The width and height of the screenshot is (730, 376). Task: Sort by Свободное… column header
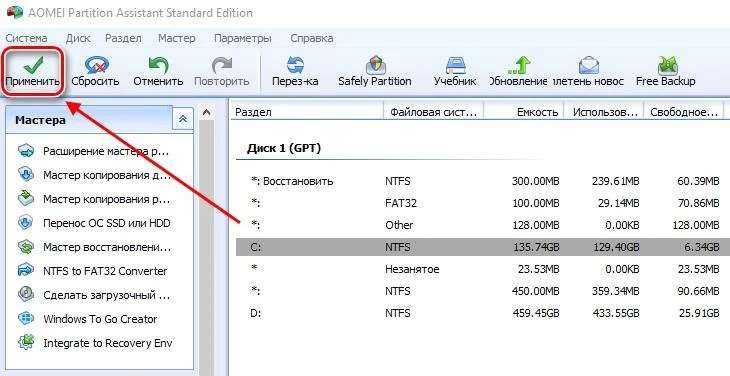click(684, 112)
